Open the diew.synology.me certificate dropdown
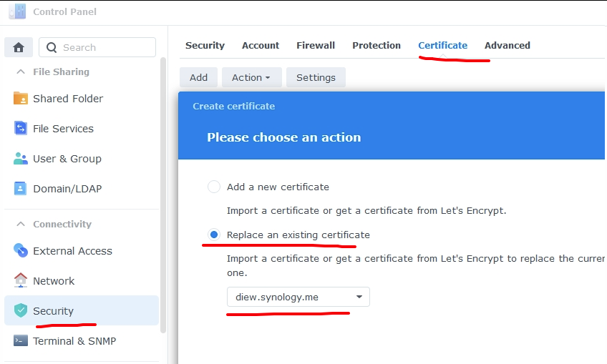The width and height of the screenshot is (607, 364). pyautogui.click(x=298, y=297)
